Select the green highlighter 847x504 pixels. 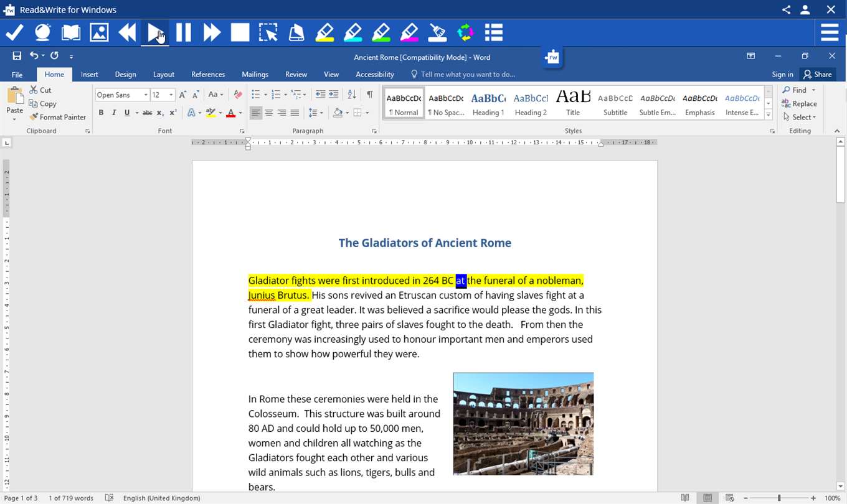click(x=381, y=32)
